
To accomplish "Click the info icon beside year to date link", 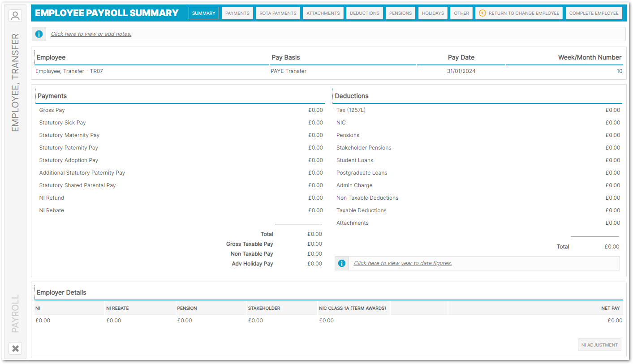I will (342, 263).
